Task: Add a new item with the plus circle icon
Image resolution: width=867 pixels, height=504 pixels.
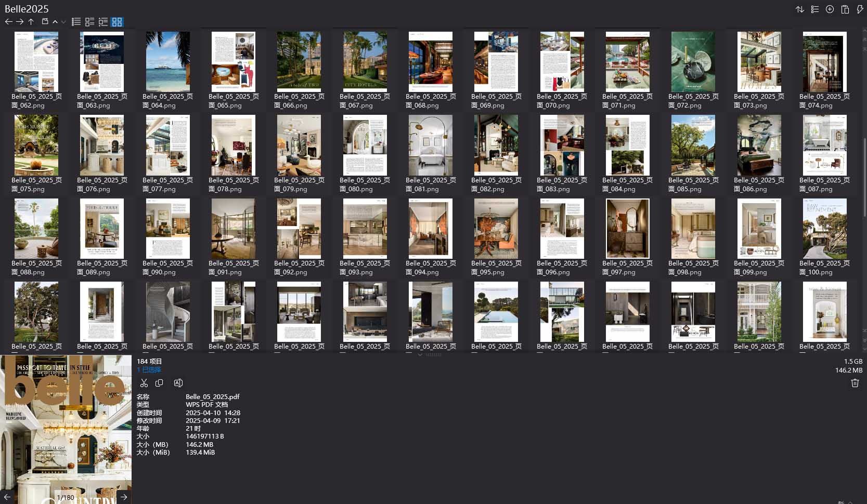Action: pos(830,9)
